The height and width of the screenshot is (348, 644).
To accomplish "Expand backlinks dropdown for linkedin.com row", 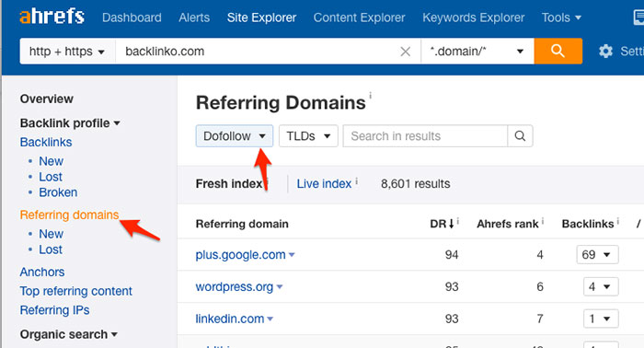I will 601,319.
